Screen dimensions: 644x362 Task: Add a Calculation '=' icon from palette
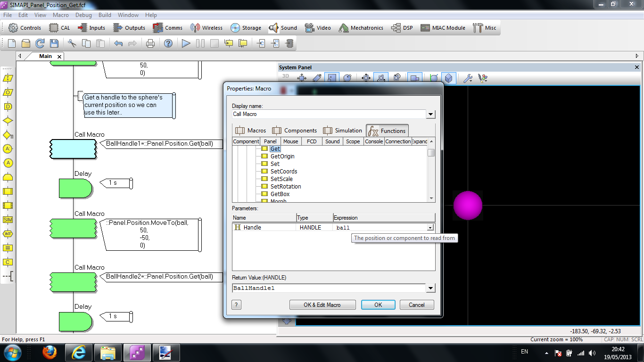click(x=8, y=248)
